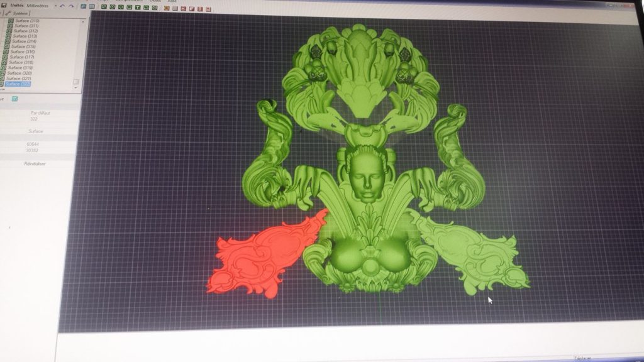Click the green T toolbar icon
This screenshot has height=362, width=644.
point(138,8)
